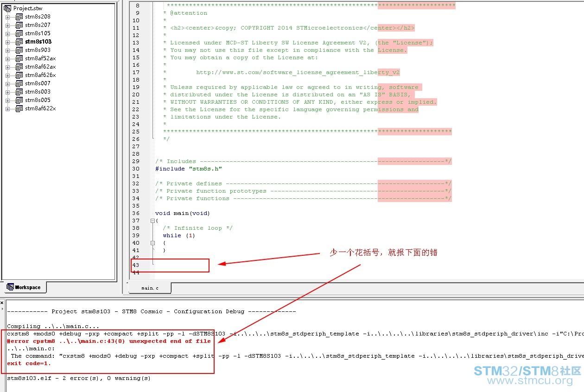
Task: Expand the stm8s105 project node
Action: (7, 34)
